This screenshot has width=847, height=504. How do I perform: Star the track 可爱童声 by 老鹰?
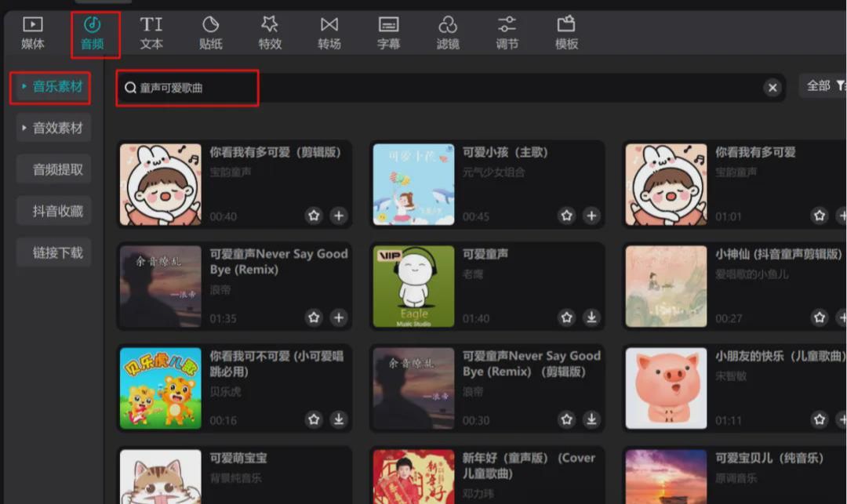(x=567, y=317)
